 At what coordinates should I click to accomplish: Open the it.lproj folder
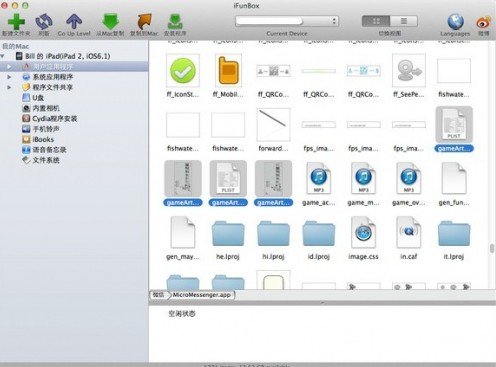(454, 234)
